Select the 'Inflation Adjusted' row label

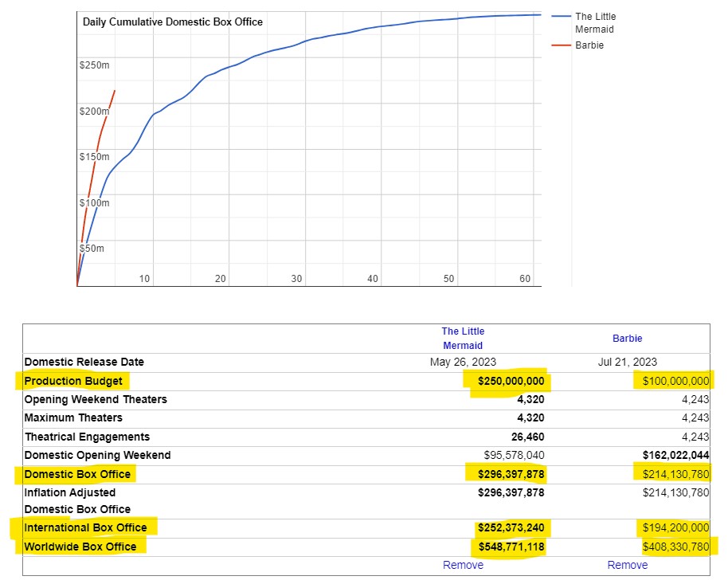[70, 492]
